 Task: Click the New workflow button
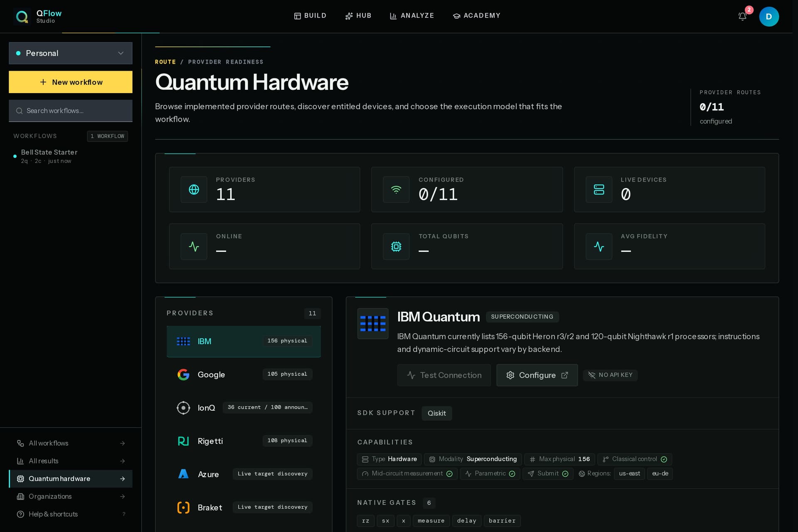coord(71,82)
